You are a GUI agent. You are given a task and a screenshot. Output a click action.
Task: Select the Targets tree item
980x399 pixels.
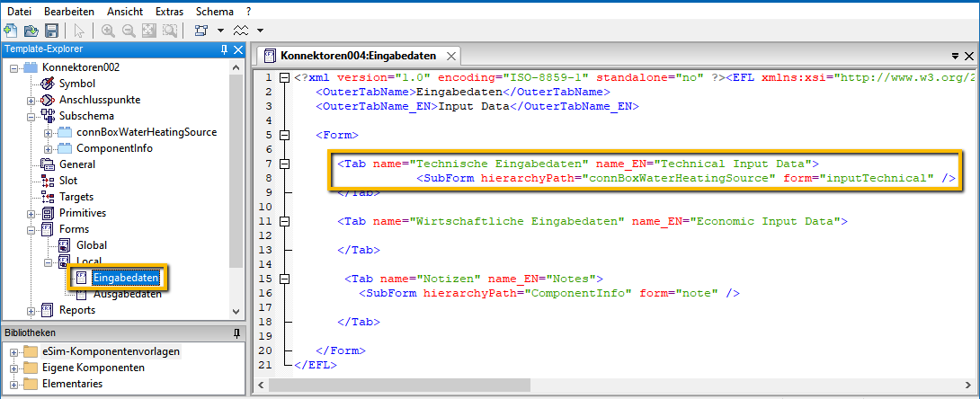pyautogui.click(x=76, y=197)
